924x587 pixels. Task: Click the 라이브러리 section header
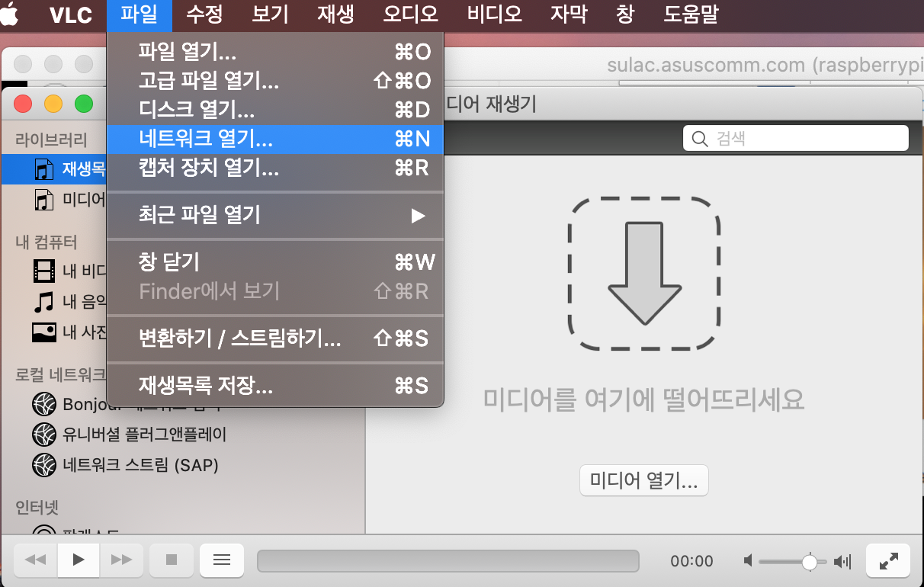[x=51, y=140]
